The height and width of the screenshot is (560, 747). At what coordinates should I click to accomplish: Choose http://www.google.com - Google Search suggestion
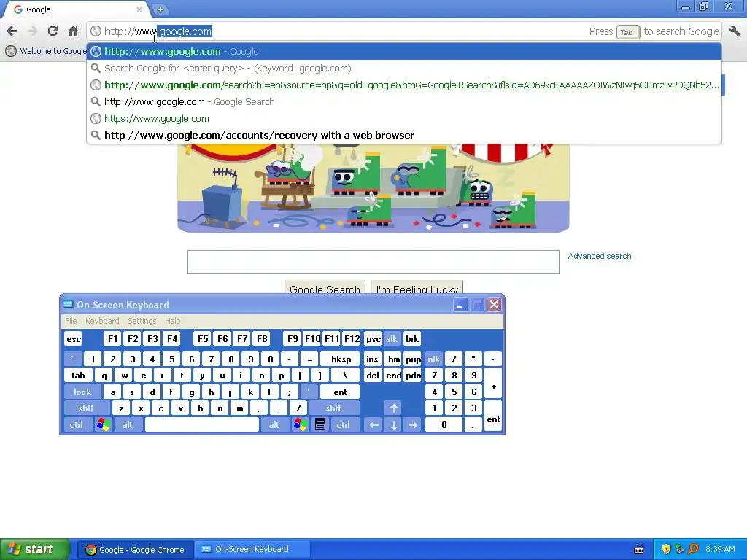point(404,101)
